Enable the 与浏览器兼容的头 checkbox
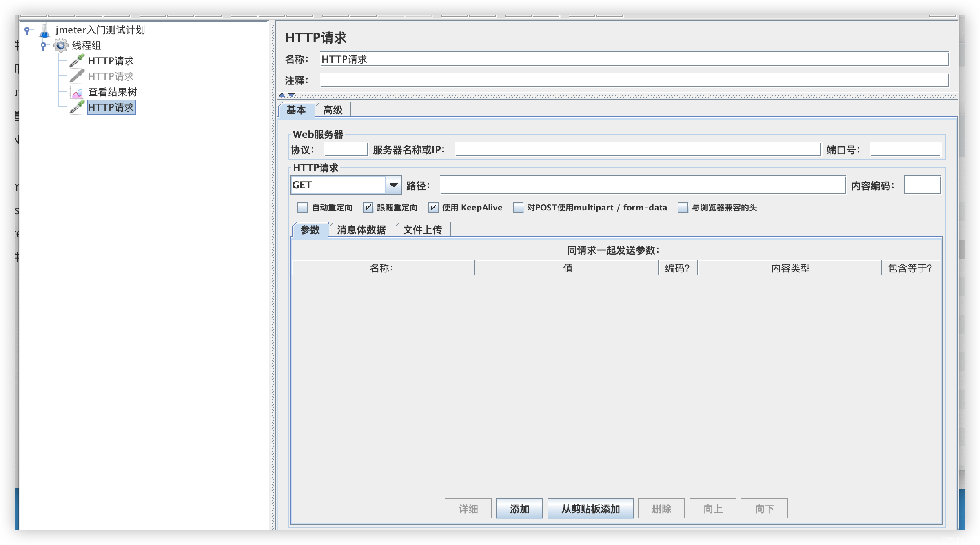 (683, 207)
